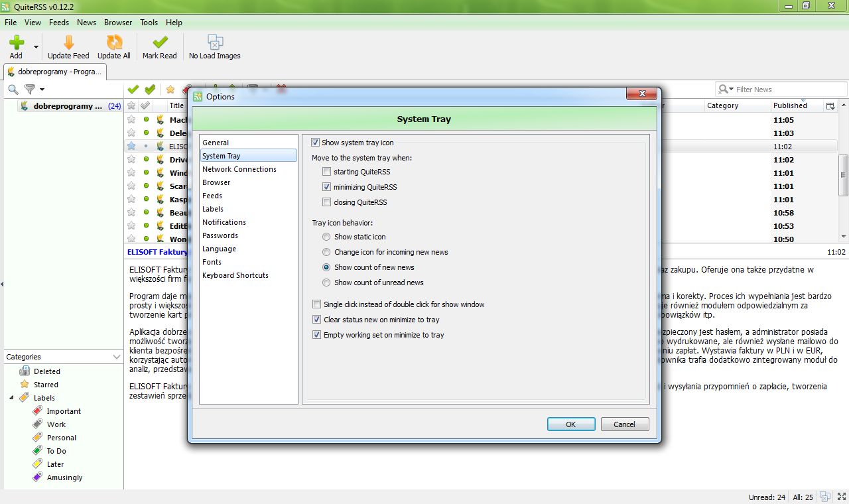849x504 pixels.
Task: Click the Mark Read checkmark icon
Action: [160, 42]
